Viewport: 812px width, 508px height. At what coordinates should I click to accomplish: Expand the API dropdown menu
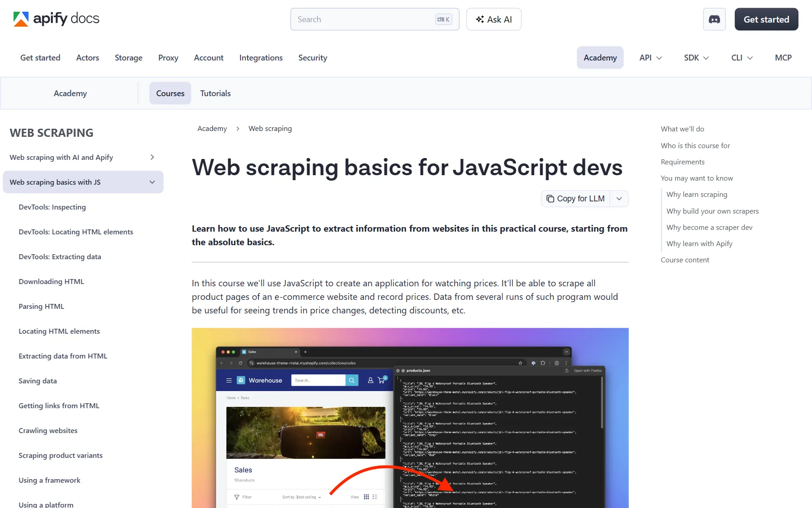pos(650,58)
